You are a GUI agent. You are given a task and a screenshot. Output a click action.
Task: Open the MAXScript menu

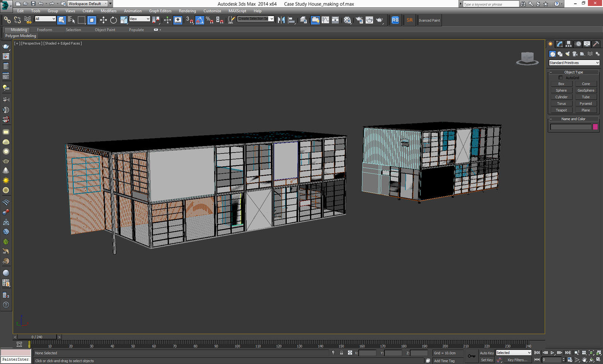pos(237,11)
